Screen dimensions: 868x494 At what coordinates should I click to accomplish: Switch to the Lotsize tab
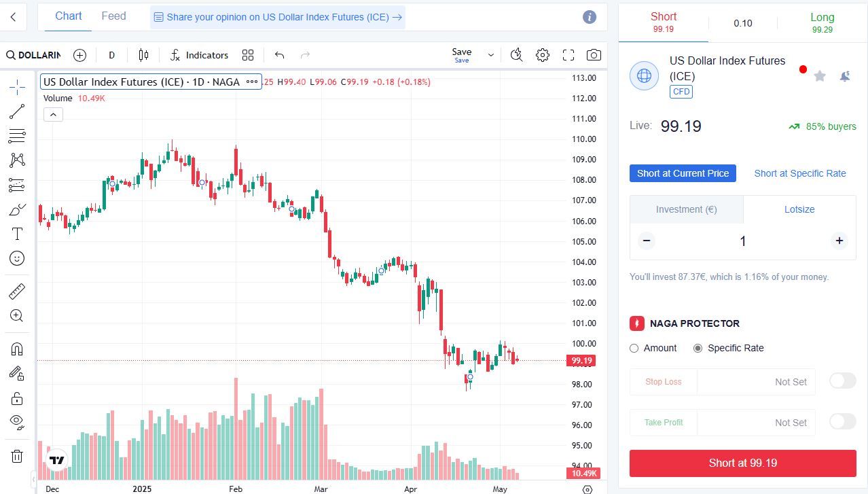coord(799,209)
